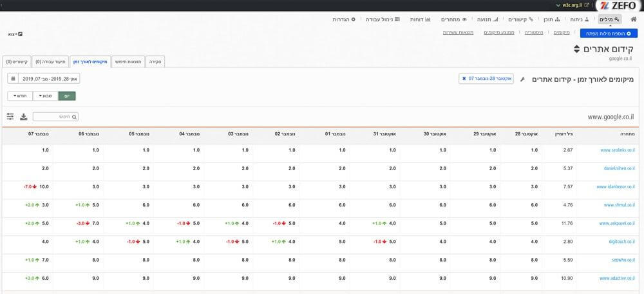Image resolution: width=644 pixels, height=294 pixels.
Task: Open the ממוצע מיקומים link
Action: 499,32
